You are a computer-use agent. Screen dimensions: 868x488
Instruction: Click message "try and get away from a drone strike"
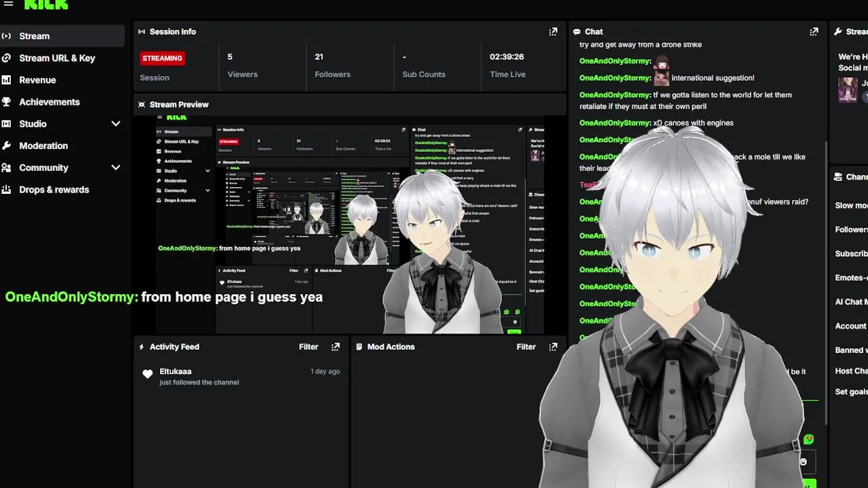click(x=640, y=45)
